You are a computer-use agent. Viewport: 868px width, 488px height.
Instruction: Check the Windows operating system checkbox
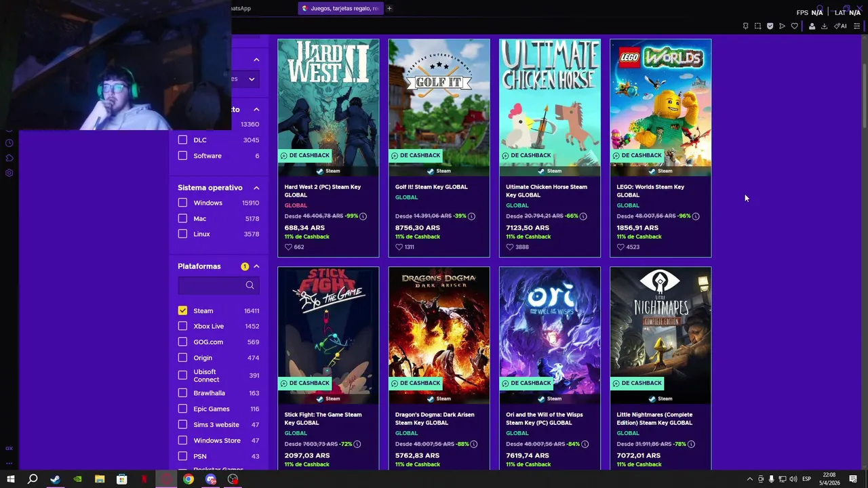182,203
